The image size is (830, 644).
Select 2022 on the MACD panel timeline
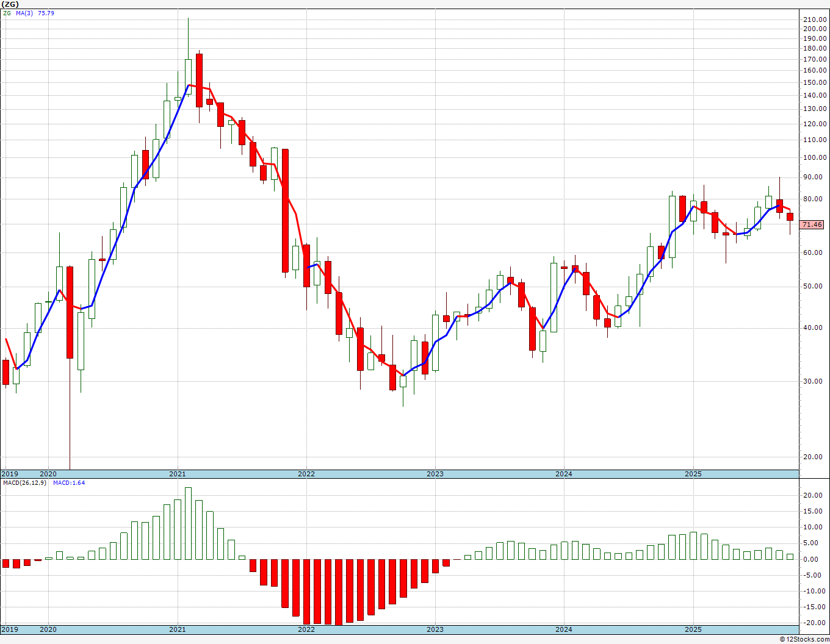click(x=306, y=629)
